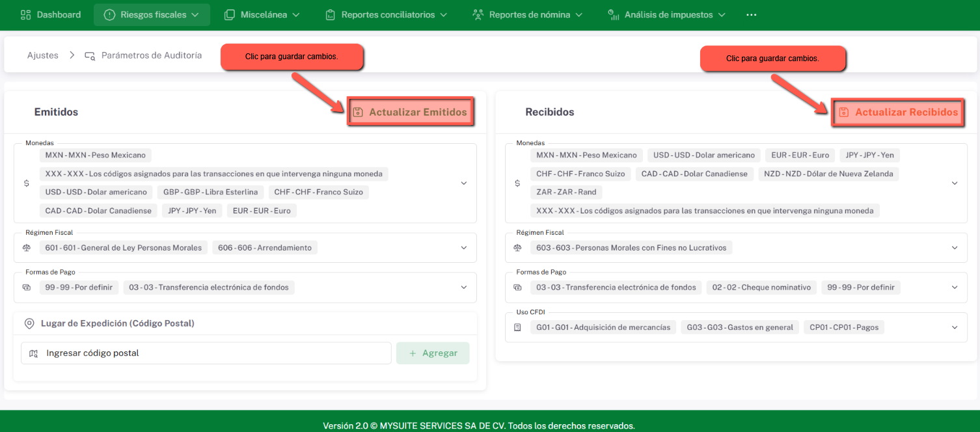
Task: Open the Análisis de impuestos menu
Action: (667, 14)
